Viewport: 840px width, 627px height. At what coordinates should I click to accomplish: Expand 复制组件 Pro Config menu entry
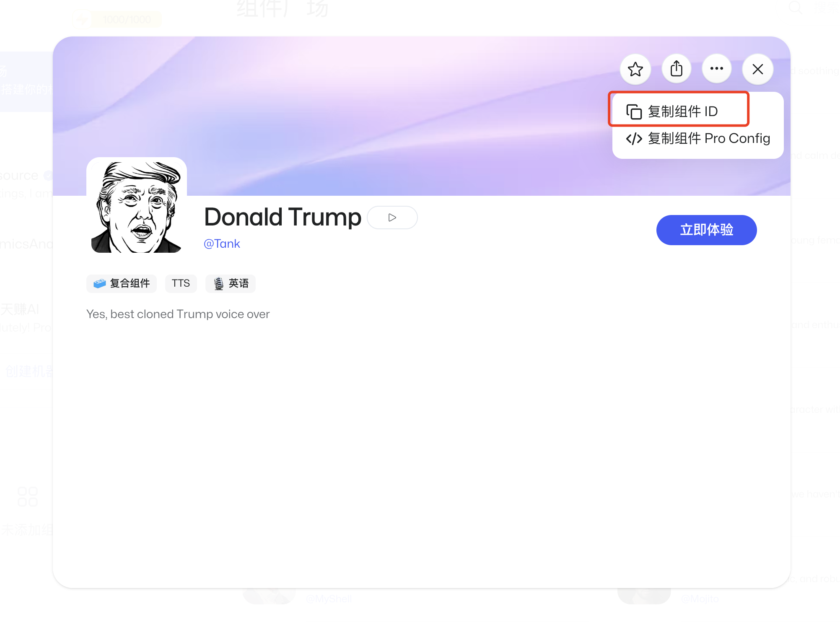tap(709, 138)
